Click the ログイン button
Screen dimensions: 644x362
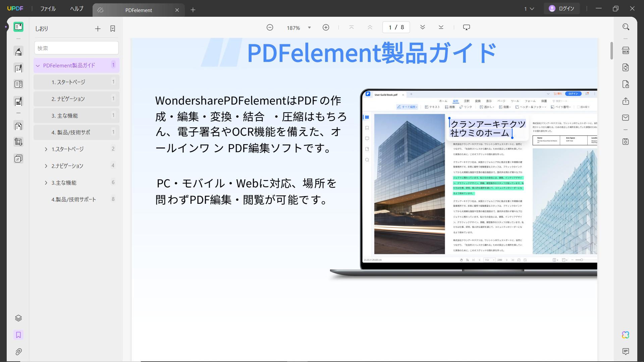click(562, 9)
